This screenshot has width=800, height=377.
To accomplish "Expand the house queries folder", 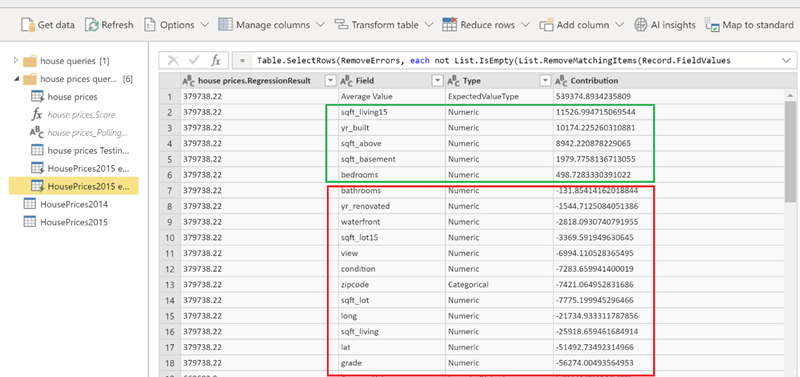I will pos(16,61).
